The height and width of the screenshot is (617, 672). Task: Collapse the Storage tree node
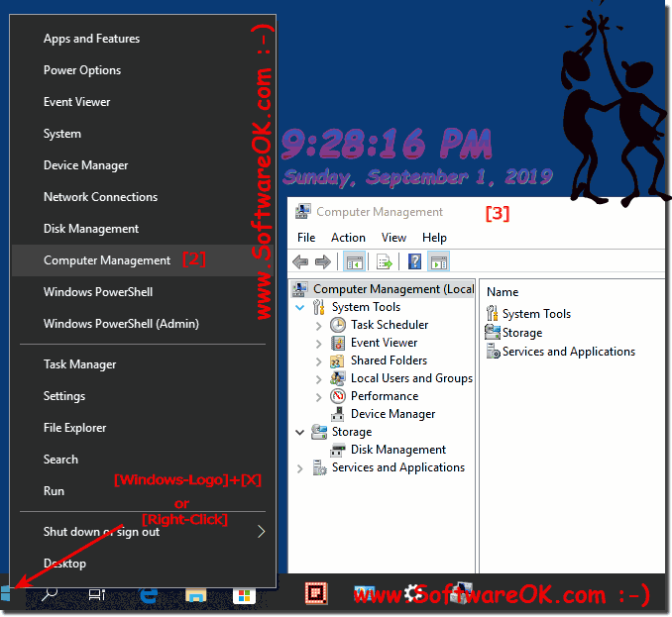(x=300, y=433)
